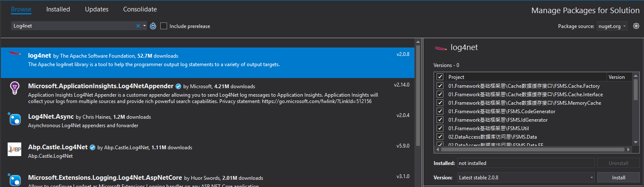Switch to the Installed tab
Image resolution: width=644 pixels, height=187 pixels.
tap(58, 9)
